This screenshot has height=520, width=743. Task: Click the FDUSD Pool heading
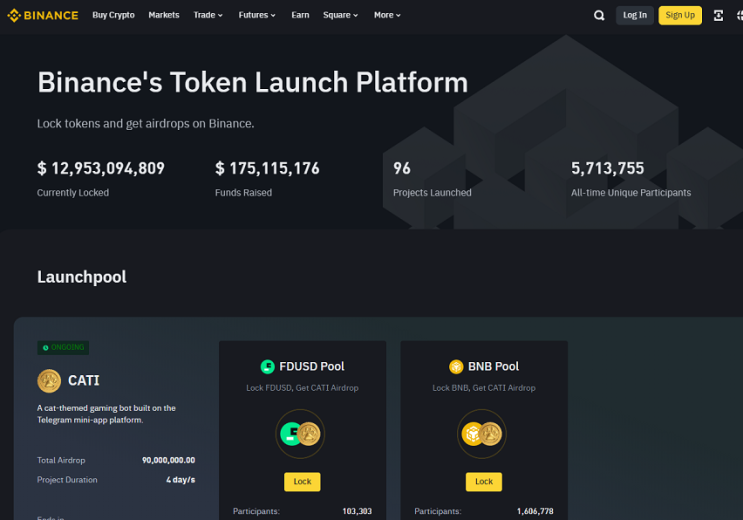pyautogui.click(x=312, y=366)
